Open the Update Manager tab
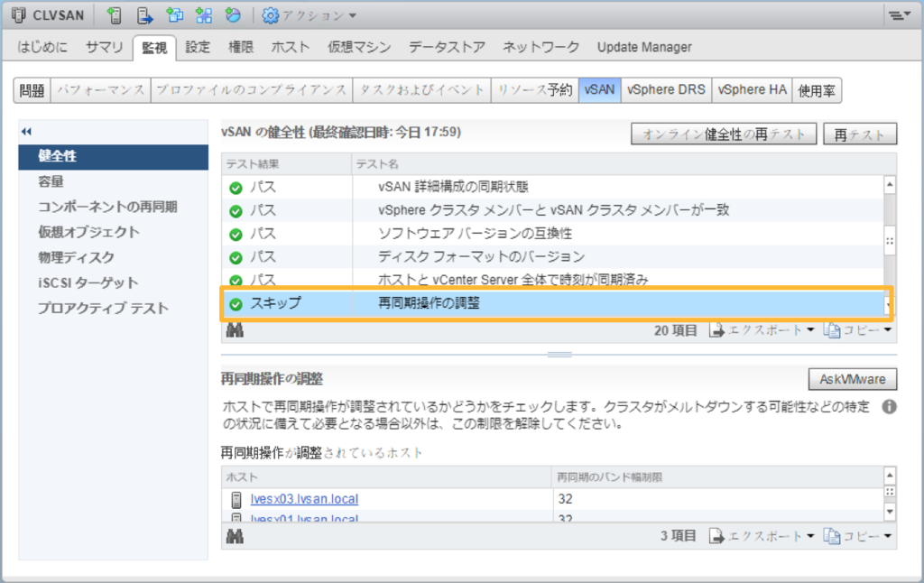Viewport: 924px width, 583px height. (644, 47)
